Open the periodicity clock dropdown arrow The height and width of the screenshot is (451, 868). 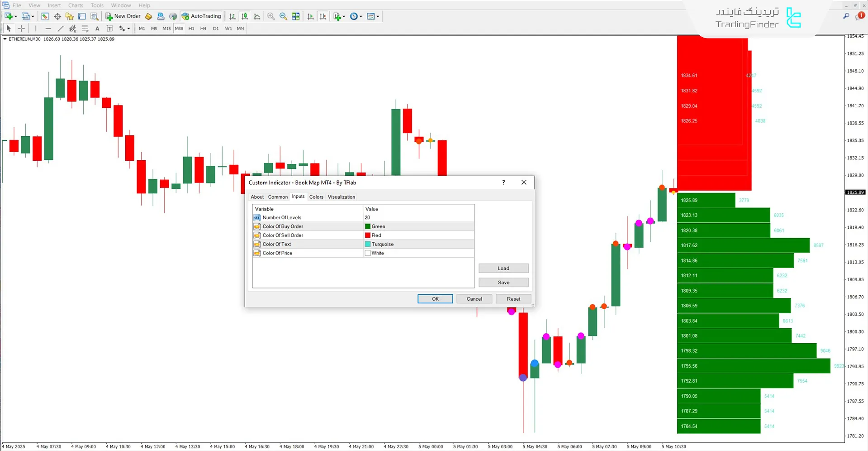pos(361,17)
